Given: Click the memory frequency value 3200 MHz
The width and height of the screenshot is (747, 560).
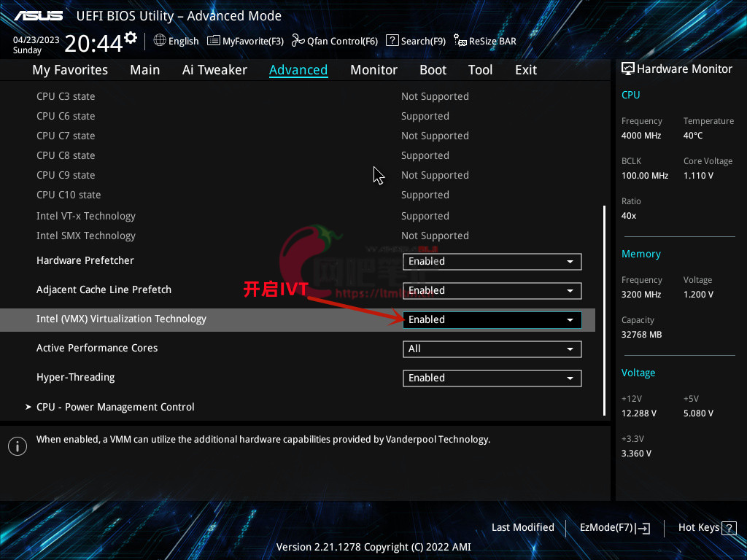Looking at the screenshot, I should 641,295.
